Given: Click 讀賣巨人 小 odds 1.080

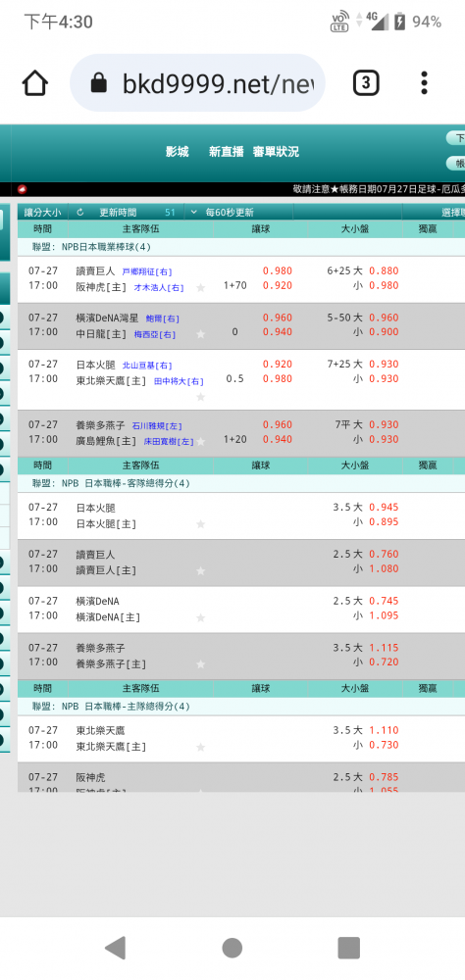Looking at the screenshot, I should coord(384,568).
